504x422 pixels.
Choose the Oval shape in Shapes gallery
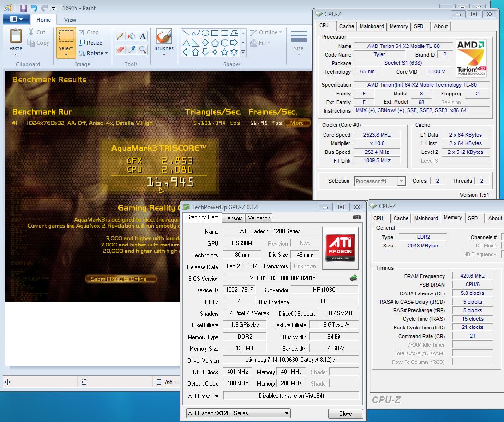pos(205,33)
